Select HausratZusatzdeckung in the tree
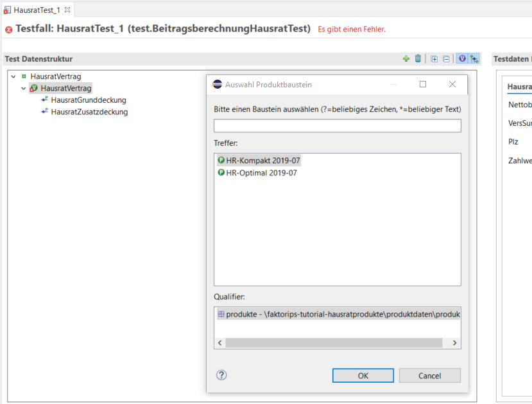The image size is (532, 404). point(89,112)
